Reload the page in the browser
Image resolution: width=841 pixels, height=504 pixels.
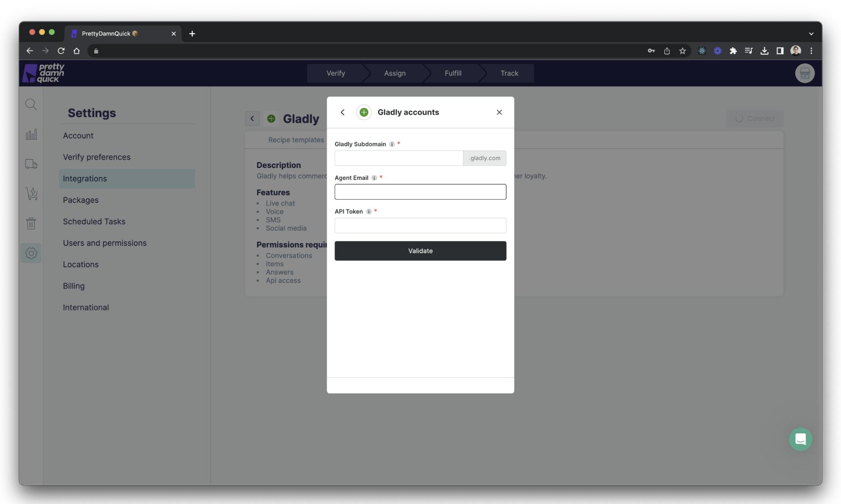point(61,51)
